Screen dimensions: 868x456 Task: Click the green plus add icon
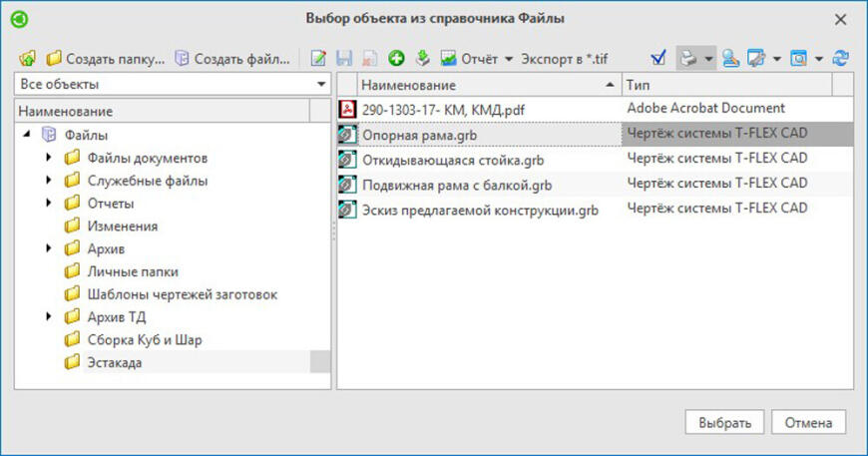[x=396, y=58]
